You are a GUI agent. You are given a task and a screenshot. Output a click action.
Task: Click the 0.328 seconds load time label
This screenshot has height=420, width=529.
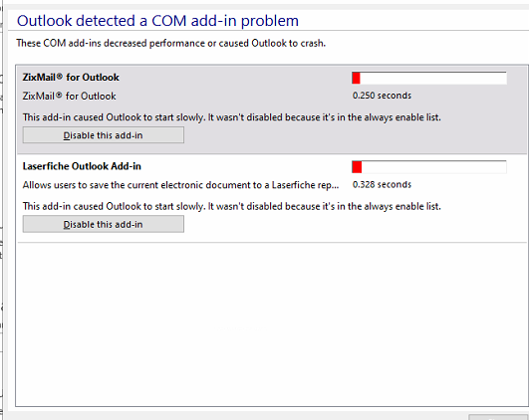(382, 184)
